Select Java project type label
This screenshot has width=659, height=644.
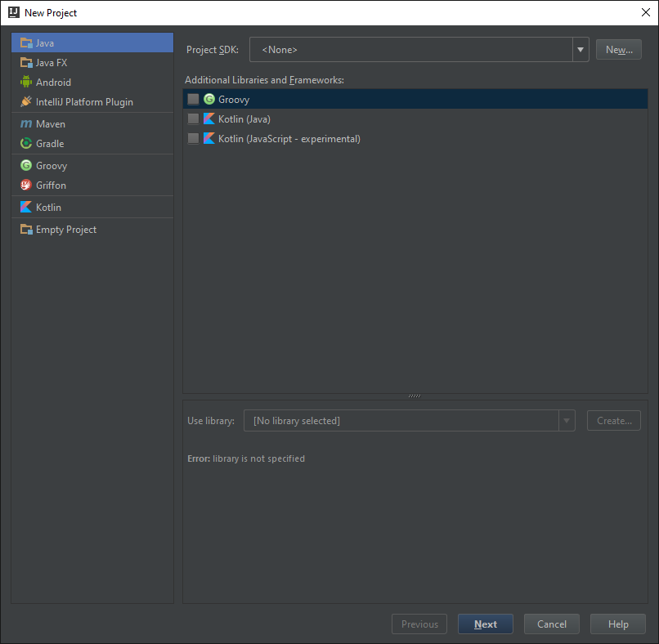click(44, 42)
